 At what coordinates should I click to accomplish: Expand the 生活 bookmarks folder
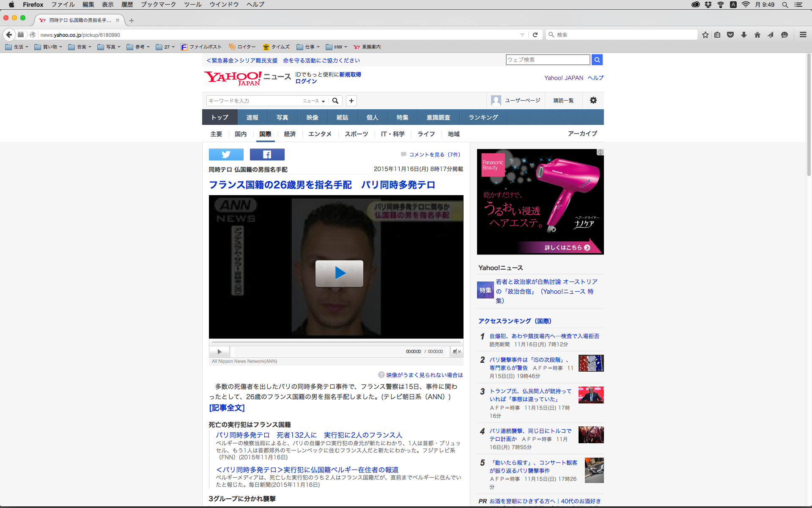[x=17, y=47]
